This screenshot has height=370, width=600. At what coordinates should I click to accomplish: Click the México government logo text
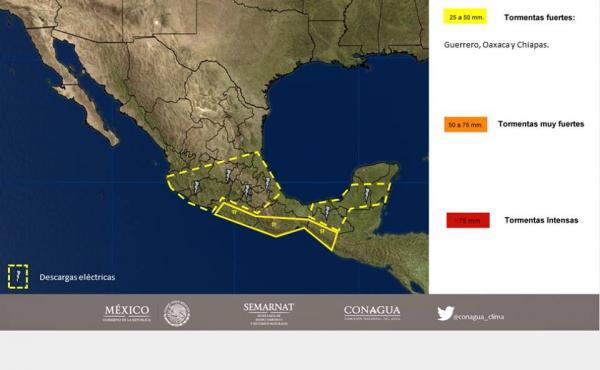point(127,313)
